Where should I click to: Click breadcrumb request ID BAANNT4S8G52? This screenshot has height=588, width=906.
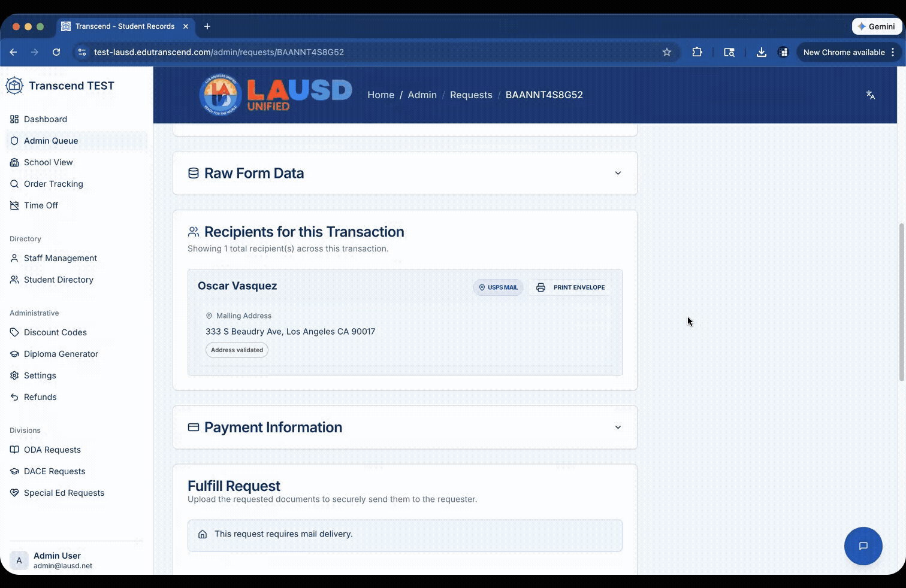pyautogui.click(x=544, y=95)
